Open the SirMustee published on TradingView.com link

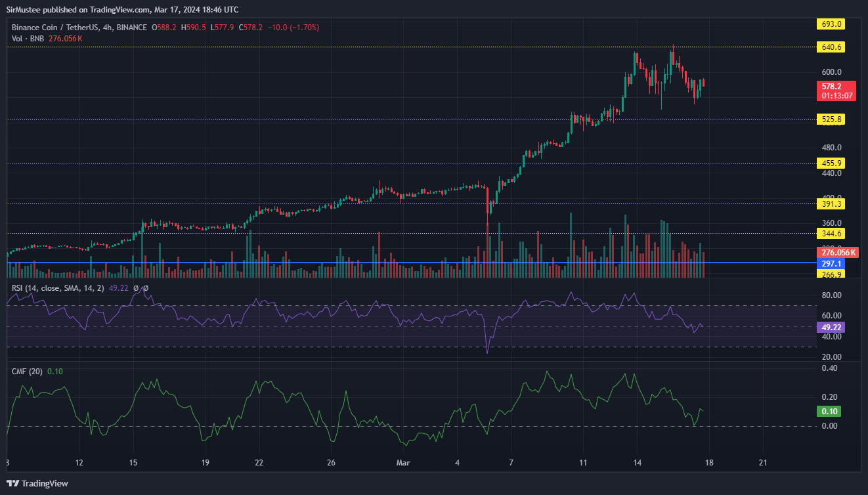point(123,9)
